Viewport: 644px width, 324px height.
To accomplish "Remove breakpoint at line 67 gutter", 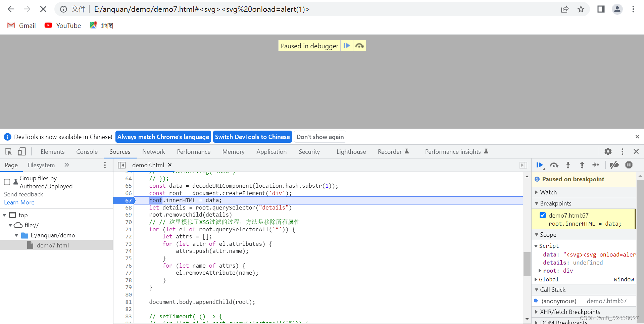I will tap(129, 200).
